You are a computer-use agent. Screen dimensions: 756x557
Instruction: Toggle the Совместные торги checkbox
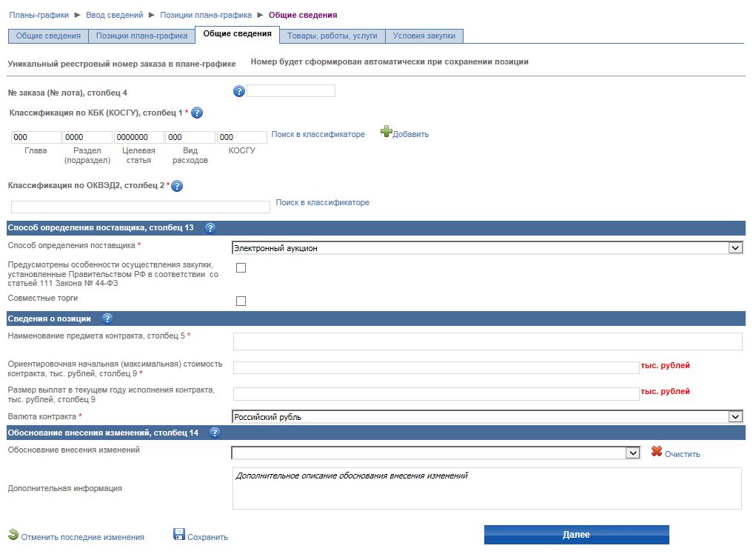(241, 301)
